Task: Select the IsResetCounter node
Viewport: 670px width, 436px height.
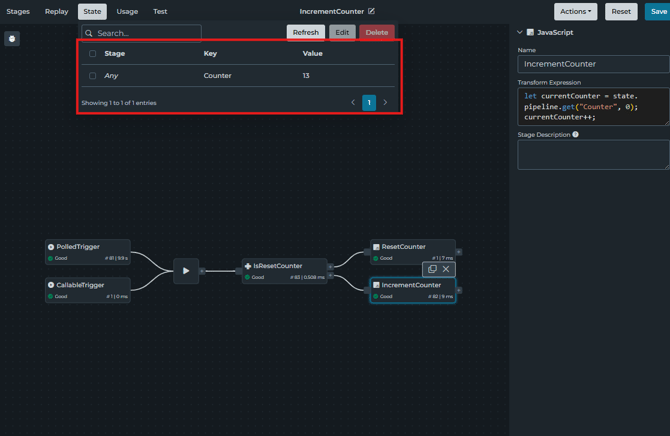Action: (x=285, y=271)
